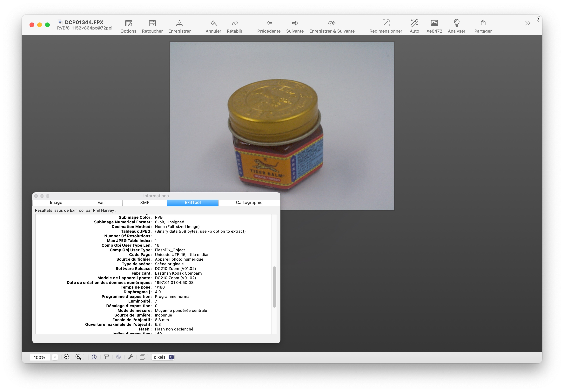
Task: Click 'Tableaux JPEG:' label
Action: 136,231
